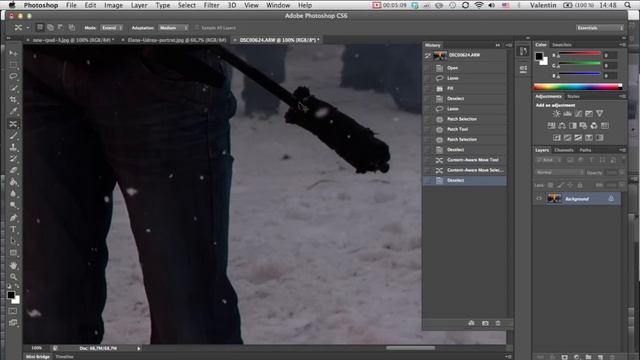640x360 pixels.
Task: Select the Brush tool
Action: (x=13, y=135)
